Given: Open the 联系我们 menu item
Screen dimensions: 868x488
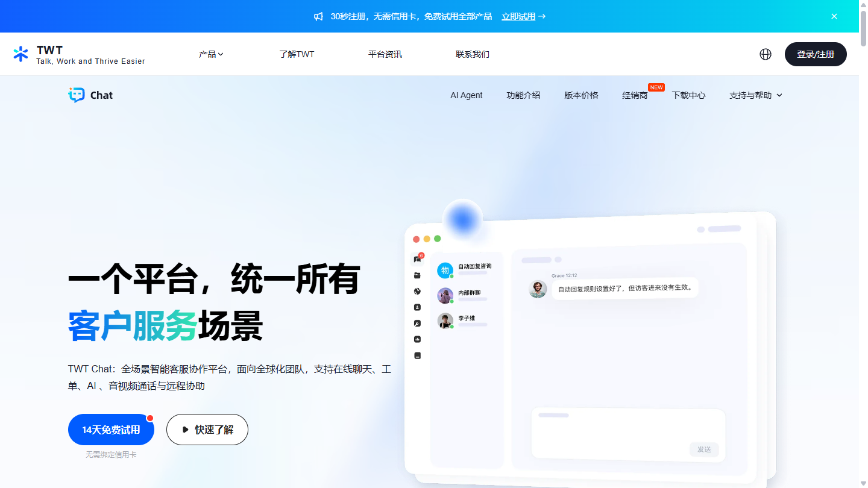Looking at the screenshot, I should click(473, 54).
